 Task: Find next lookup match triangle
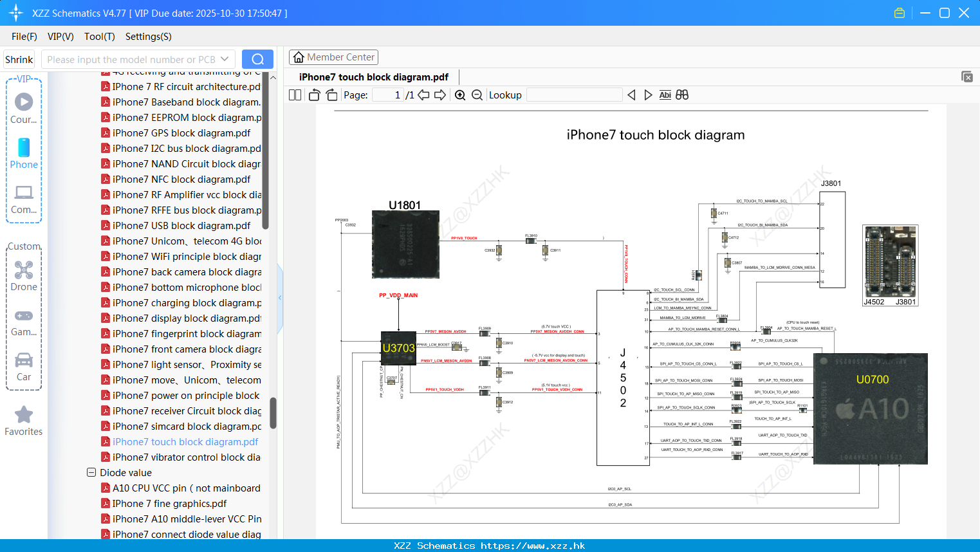tap(648, 95)
